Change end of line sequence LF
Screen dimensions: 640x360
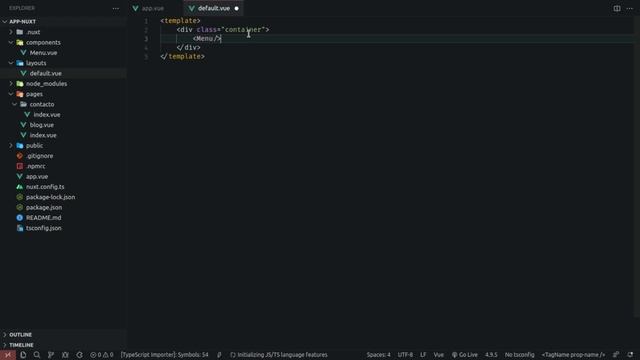point(423,355)
